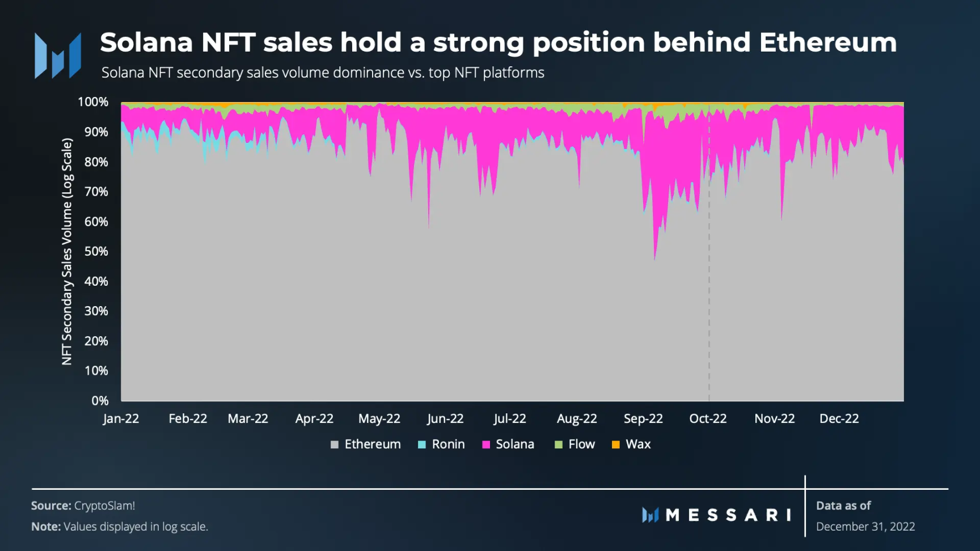
Task: Click the Oct-22 dashed vertical marker line
Action: [709, 252]
